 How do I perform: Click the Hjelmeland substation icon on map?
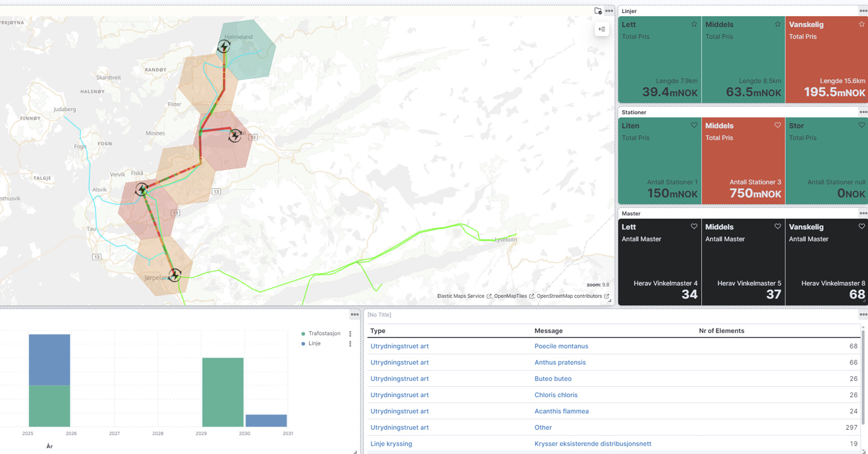224,46
